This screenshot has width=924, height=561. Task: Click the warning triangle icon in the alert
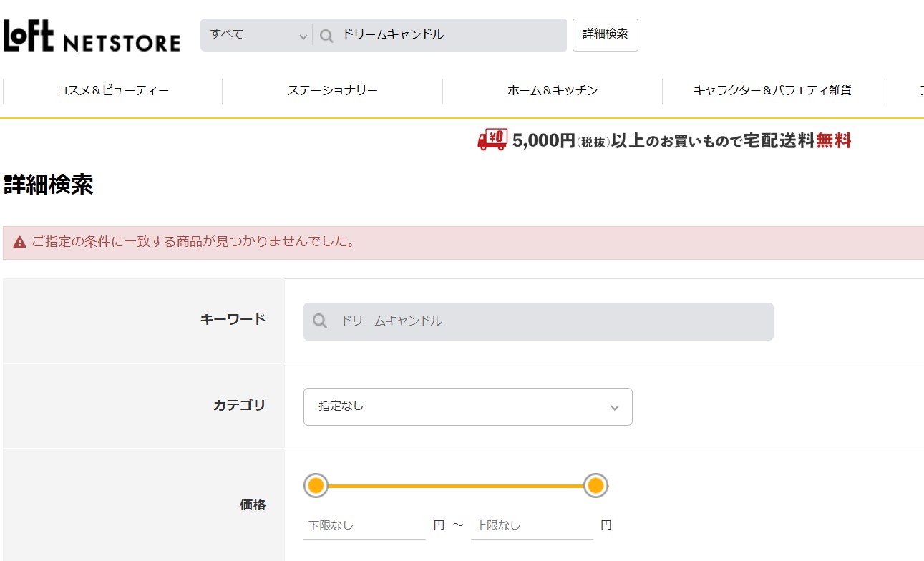(20, 242)
